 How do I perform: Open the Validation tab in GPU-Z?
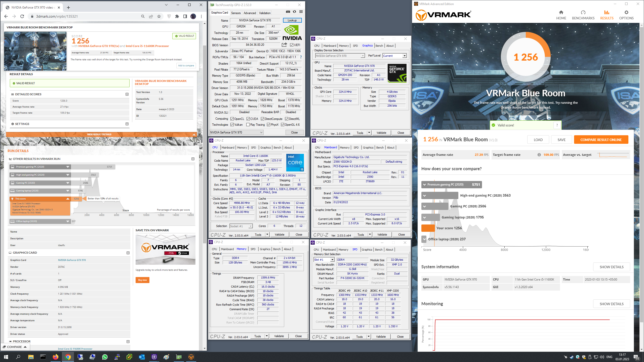click(x=265, y=13)
